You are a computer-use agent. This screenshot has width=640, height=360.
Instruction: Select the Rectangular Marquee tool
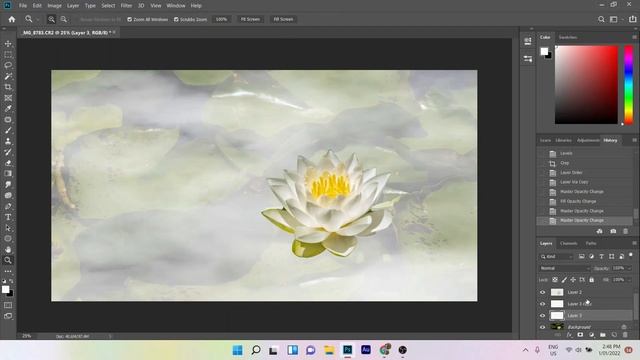(x=8, y=54)
